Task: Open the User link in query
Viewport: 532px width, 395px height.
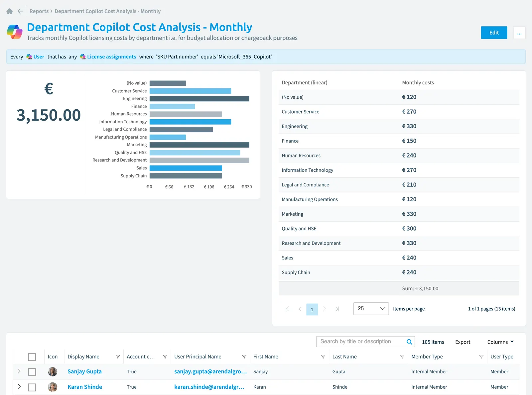Action: tap(39, 57)
